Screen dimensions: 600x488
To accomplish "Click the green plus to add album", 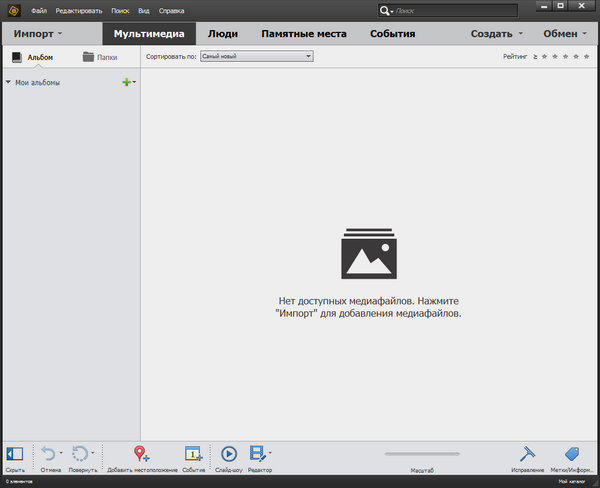I will (126, 82).
